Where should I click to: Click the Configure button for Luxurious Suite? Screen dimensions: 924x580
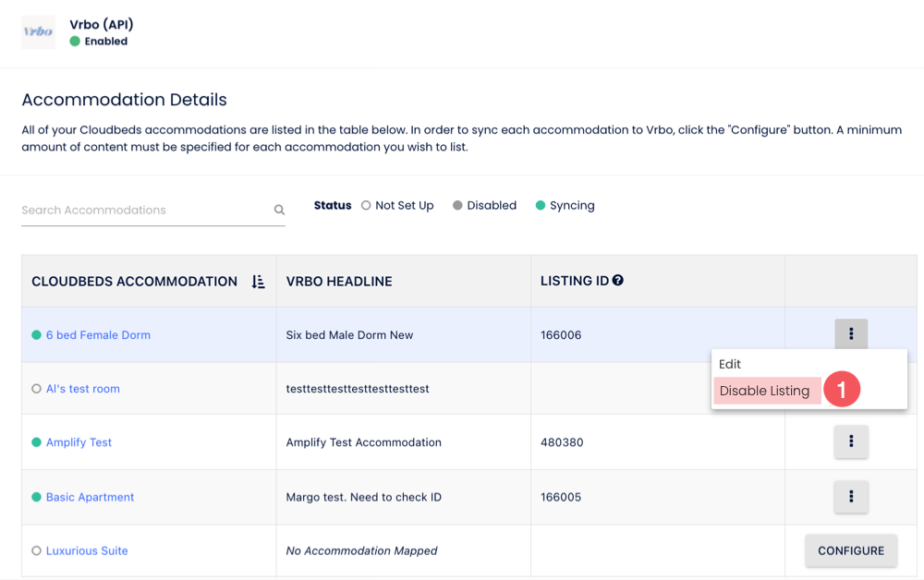pyautogui.click(x=851, y=550)
